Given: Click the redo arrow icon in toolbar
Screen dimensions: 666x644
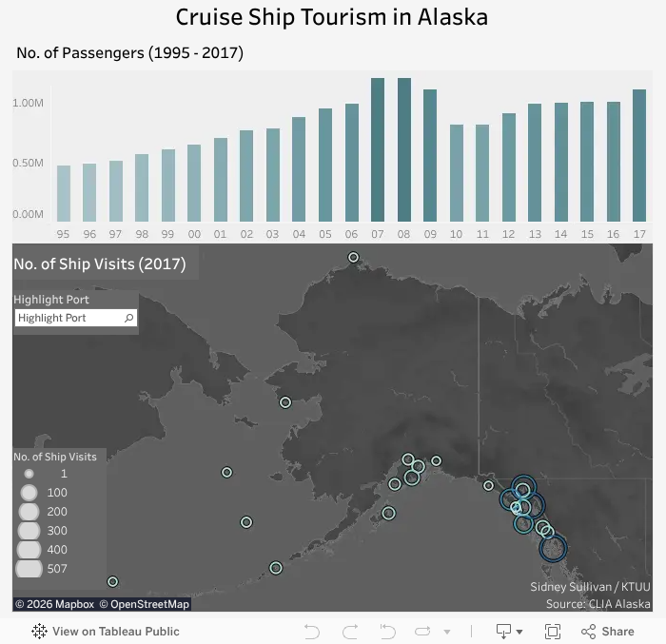Looking at the screenshot, I should [350, 632].
